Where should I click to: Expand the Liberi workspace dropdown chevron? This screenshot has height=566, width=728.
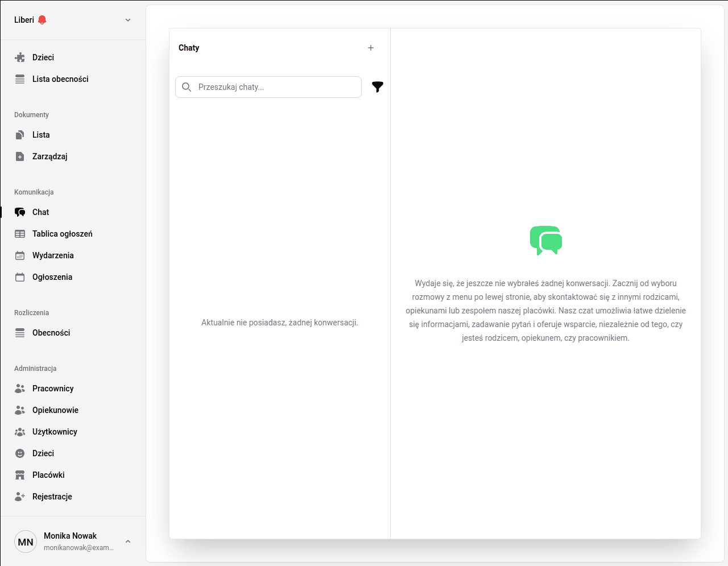point(128,20)
